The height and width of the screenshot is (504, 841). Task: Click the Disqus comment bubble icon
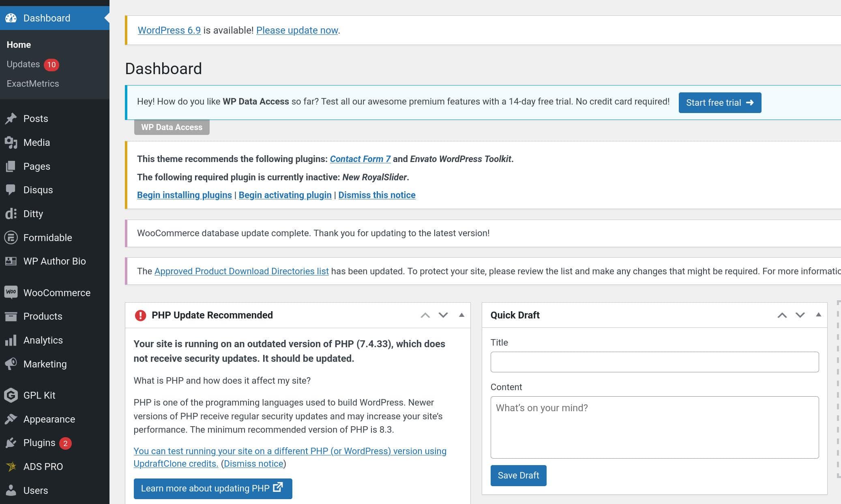[11, 190]
